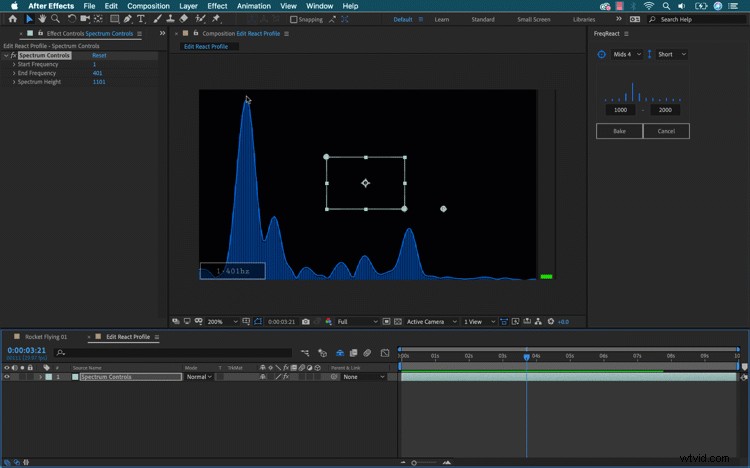The image size is (750, 468).
Task: Click the Bake button
Action: tap(619, 131)
